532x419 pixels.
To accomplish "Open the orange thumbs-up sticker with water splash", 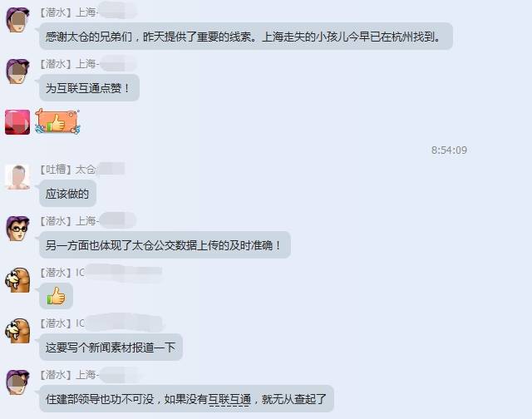I will 57,121.
